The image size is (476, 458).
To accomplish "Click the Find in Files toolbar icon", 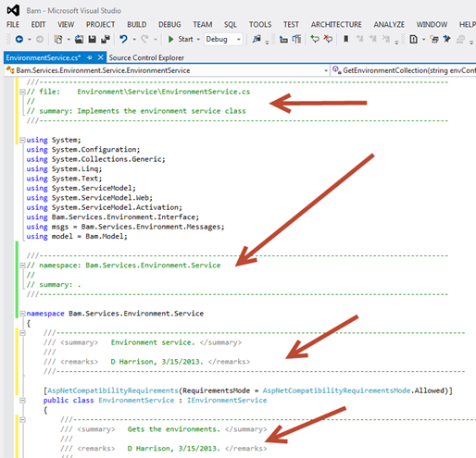I will (x=257, y=39).
